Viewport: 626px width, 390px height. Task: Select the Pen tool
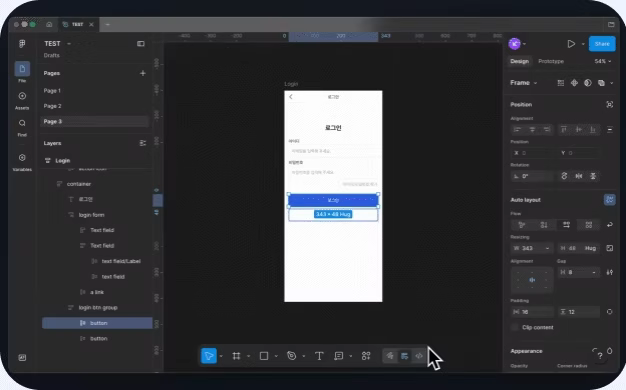pyautogui.click(x=291, y=356)
